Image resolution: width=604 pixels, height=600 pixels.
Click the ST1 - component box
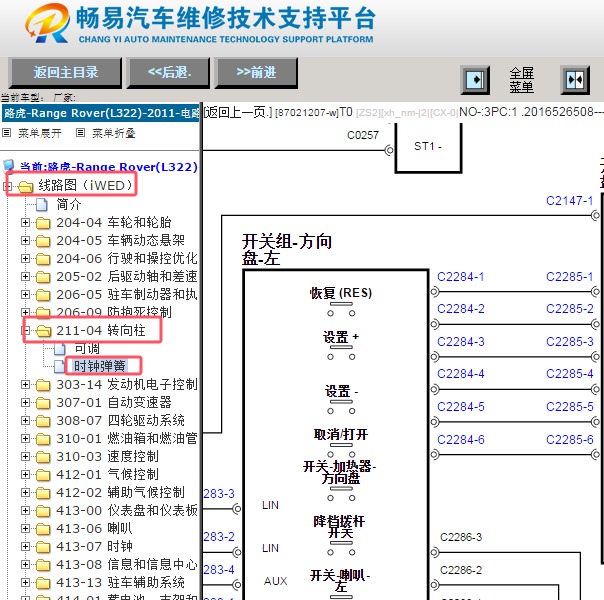point(428,148)
